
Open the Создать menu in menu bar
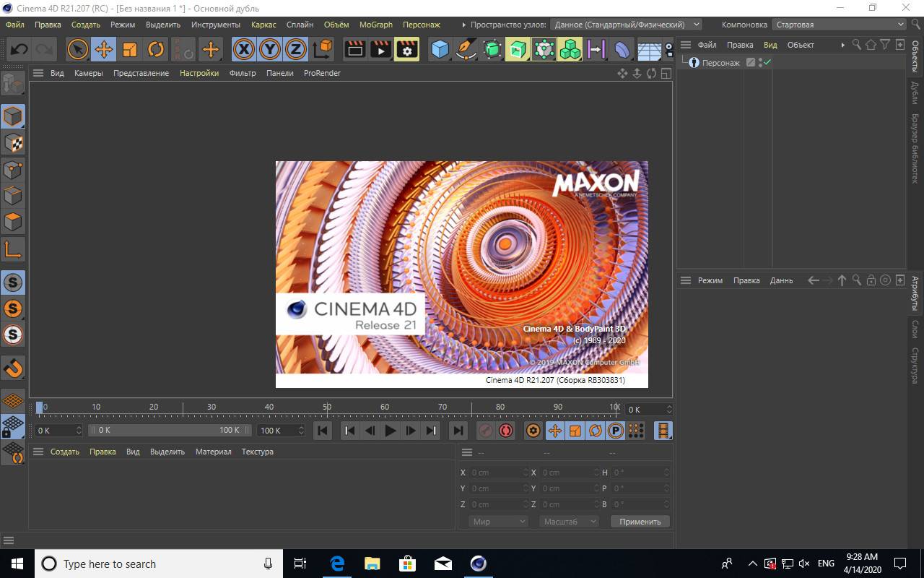pyautogui.click(x=86, y=25)
